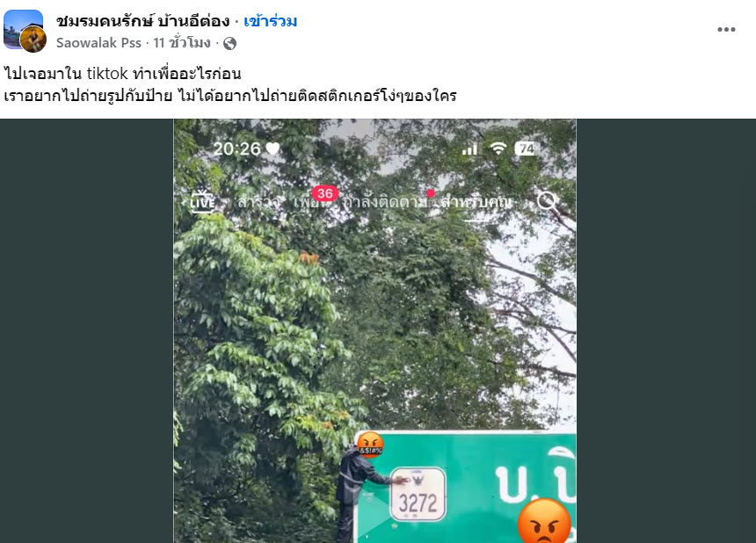The height and width of the screenshot is (543, 756).
Task: Select the เพื่อน tab with 36 badge
Action: click(312, 201)
